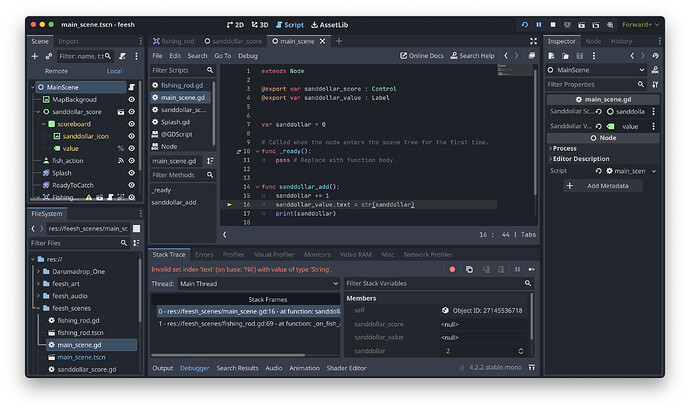Open the Import dock tab
The width and height of the screenshot is (690, 411).
(x=68, y=41)
